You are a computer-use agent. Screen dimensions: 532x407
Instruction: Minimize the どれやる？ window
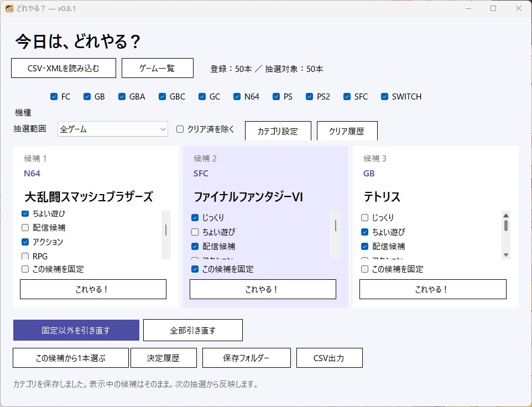pos(468,8)
